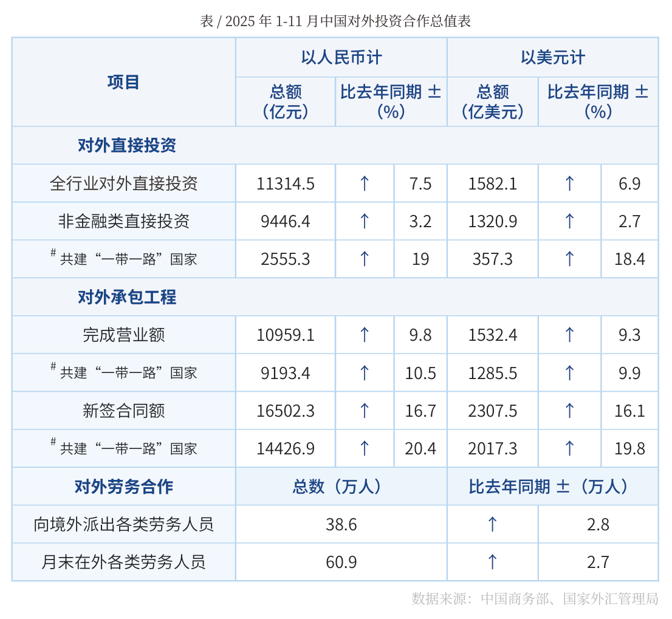The height and width of the screenshot is (619, 672).
Task: Click the RMB up arrow for 全行业对外直接投资
Action: coord(365,183)
